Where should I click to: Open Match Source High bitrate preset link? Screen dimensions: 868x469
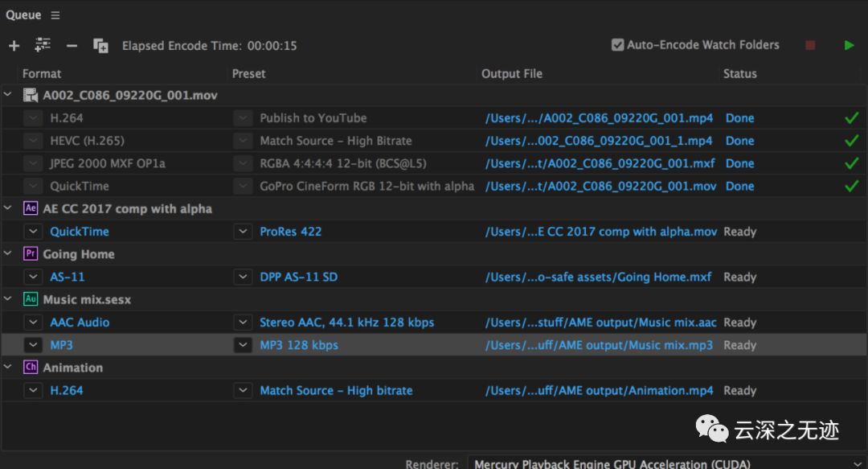[336, 390]
